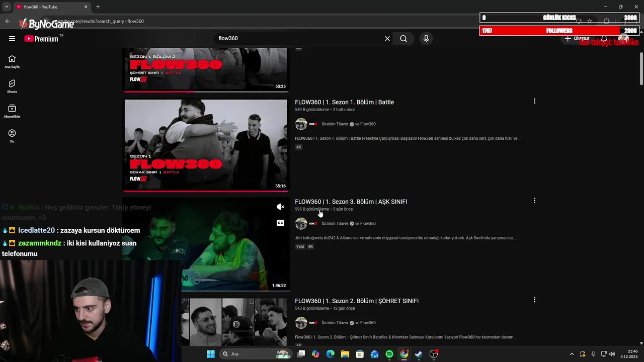
Task: Open İbrahim Tilaver channel under Battle video
Action: (x=335, y=124)
